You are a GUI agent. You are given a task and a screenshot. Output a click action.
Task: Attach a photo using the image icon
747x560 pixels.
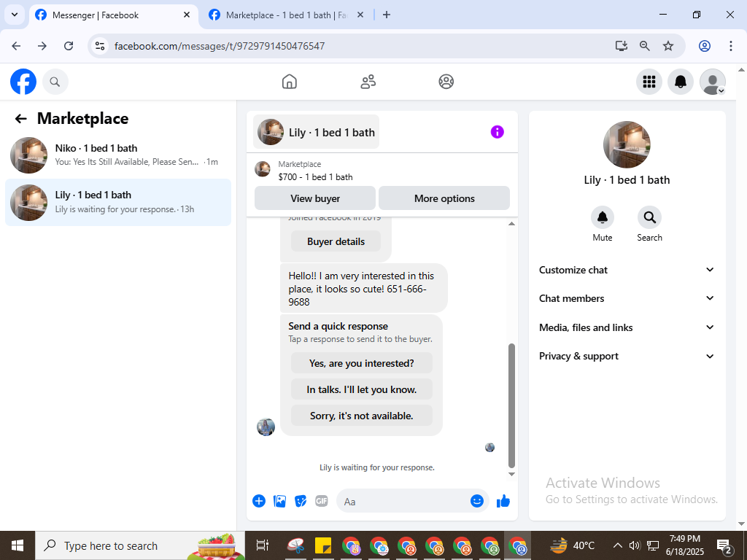(279, 501)
